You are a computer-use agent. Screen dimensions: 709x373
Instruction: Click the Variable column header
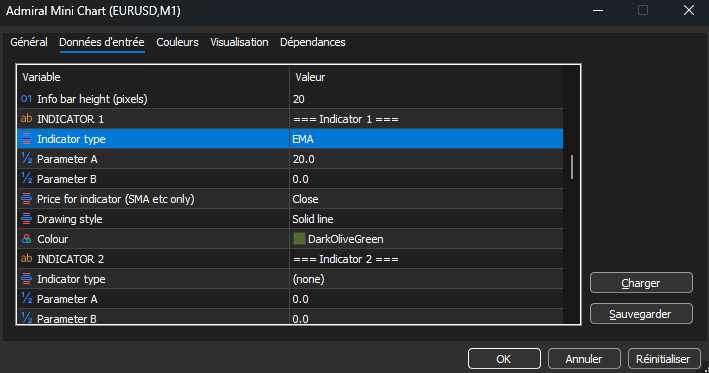coord(153,77)
